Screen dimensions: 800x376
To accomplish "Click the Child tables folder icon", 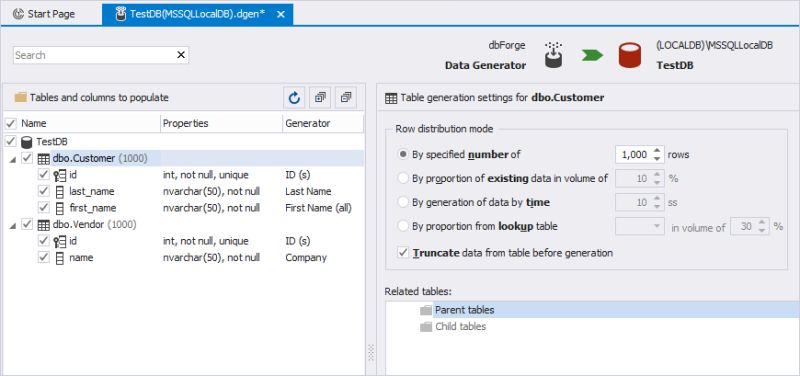I will point(426,327).
